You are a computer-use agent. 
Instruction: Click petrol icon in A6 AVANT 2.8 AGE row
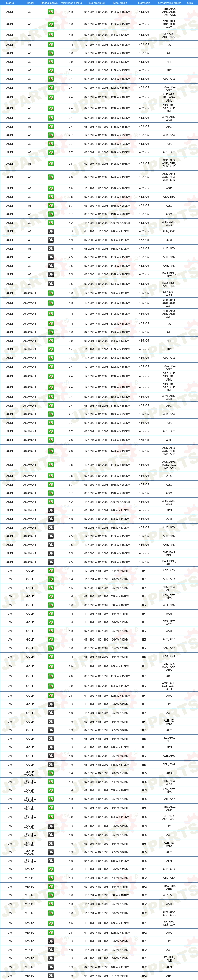coord(51,440)
